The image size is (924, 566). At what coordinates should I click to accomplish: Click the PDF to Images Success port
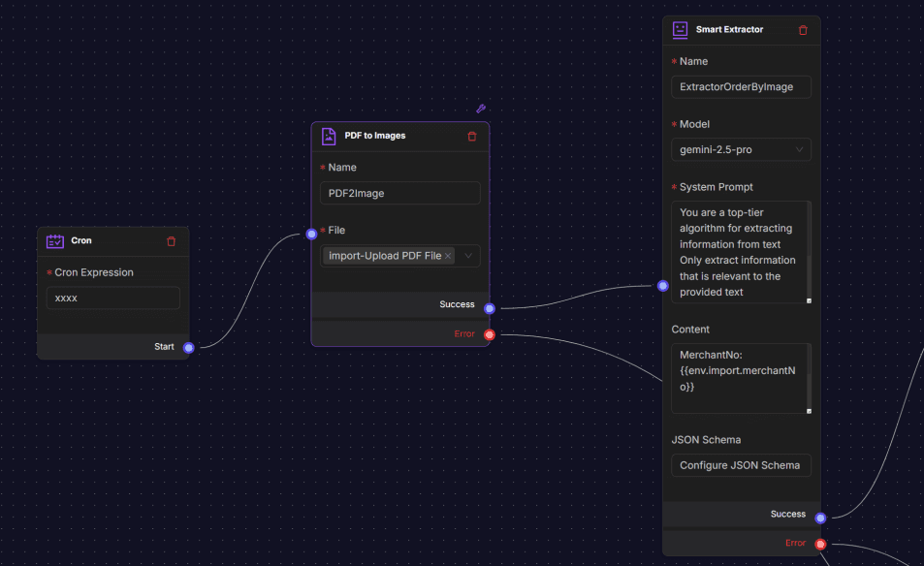(x=490, y=308)
